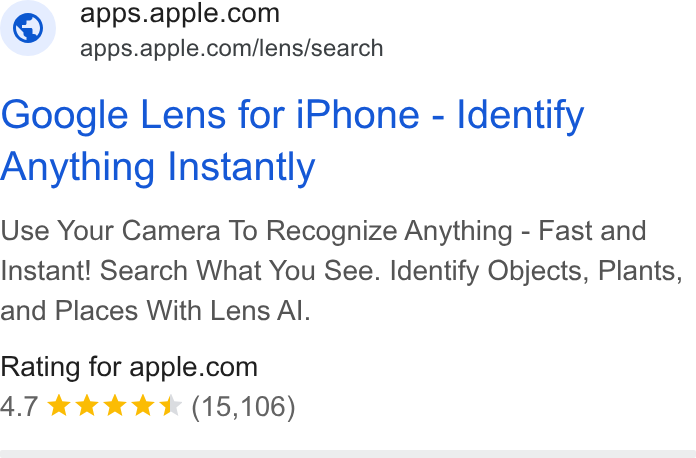The image size is (696, 458).
Task: Click 'and Places With Lens AI.' line
Action: [x=155, y=310]
